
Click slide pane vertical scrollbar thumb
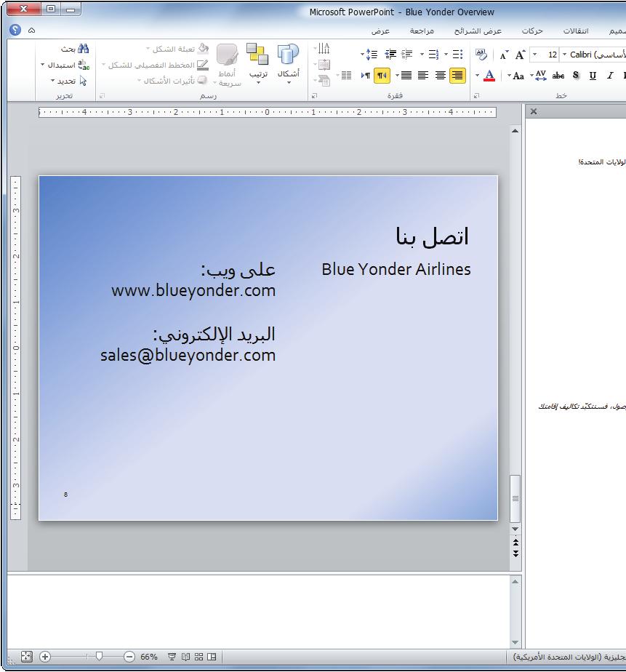coord(515,498)
